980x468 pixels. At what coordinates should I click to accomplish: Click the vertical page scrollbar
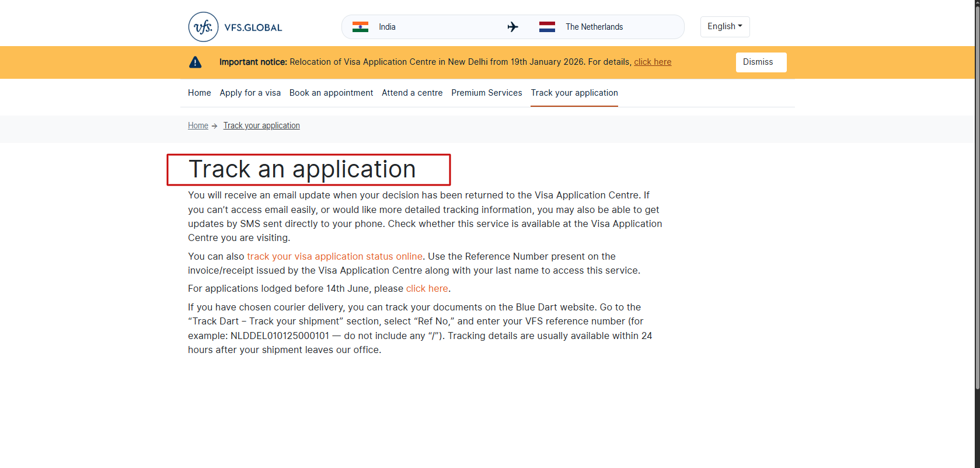[977, 198]
